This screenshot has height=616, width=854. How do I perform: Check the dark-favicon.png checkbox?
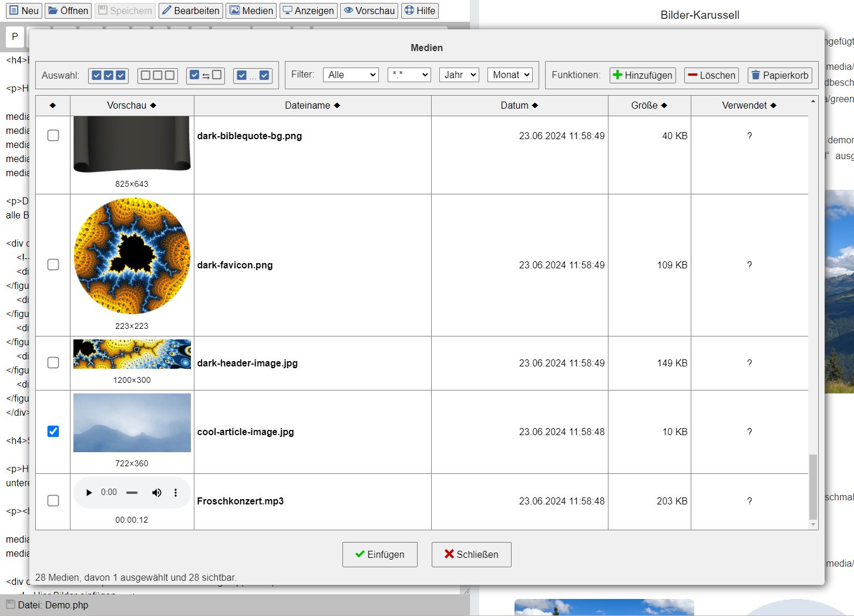click(x=53, y=265)
